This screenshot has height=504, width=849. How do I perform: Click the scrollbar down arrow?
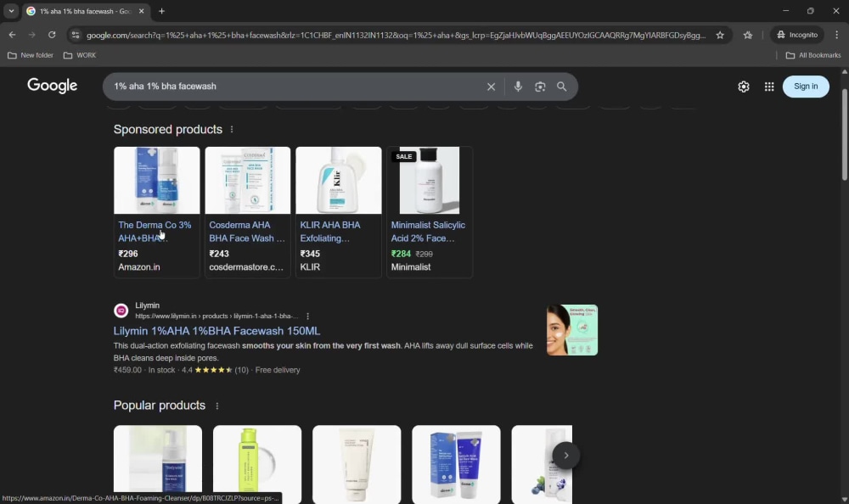845,499
